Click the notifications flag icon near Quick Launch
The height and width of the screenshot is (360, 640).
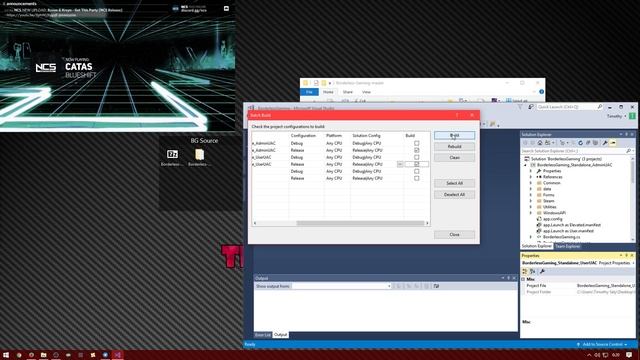[531, 107]
